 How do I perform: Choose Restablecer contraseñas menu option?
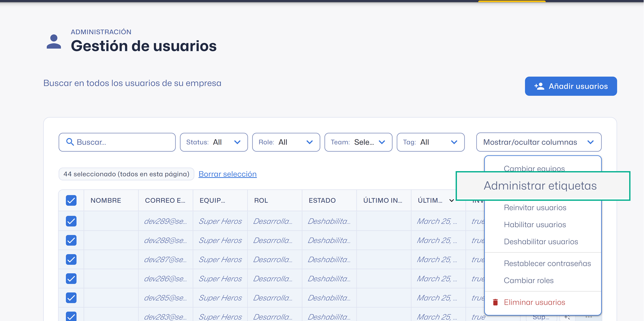547,263
